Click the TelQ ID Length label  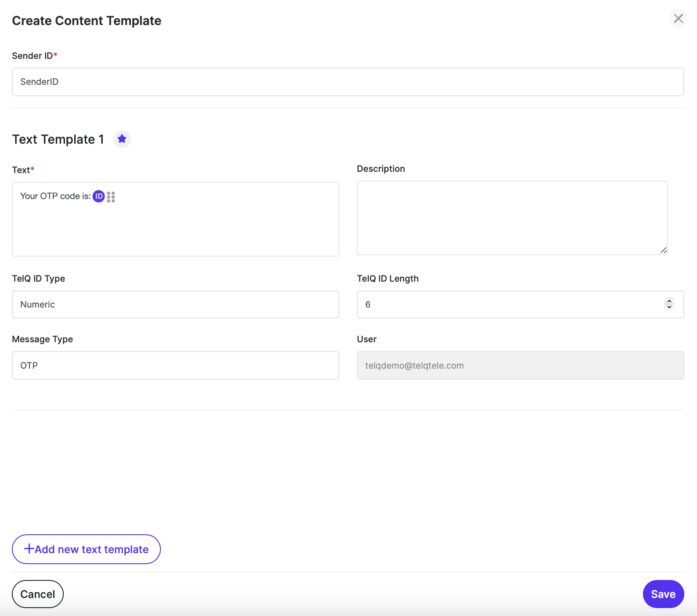click(388, 279)
